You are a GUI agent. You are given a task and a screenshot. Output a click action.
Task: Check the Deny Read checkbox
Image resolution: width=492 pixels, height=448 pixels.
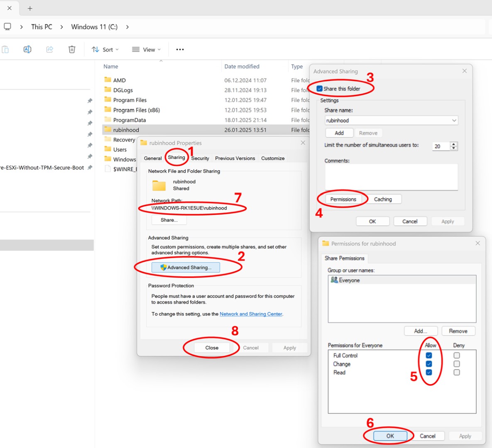457,372
